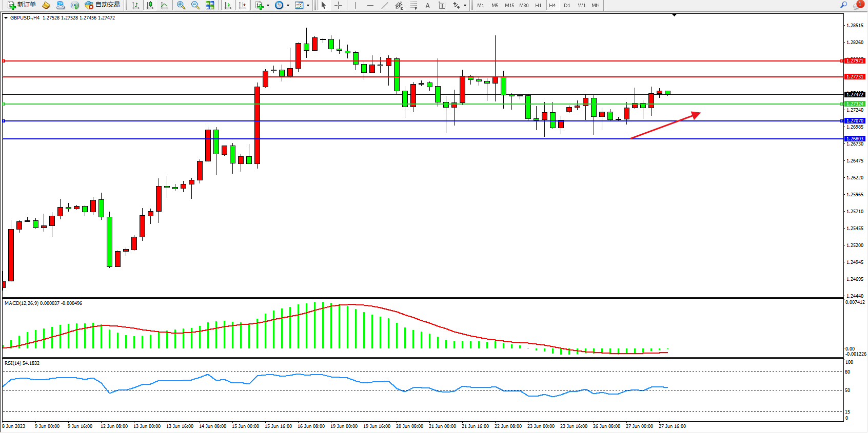Tile chart windows icon
Image resolution: width=868 pixels, height=433 pixels.
point(210,5)
